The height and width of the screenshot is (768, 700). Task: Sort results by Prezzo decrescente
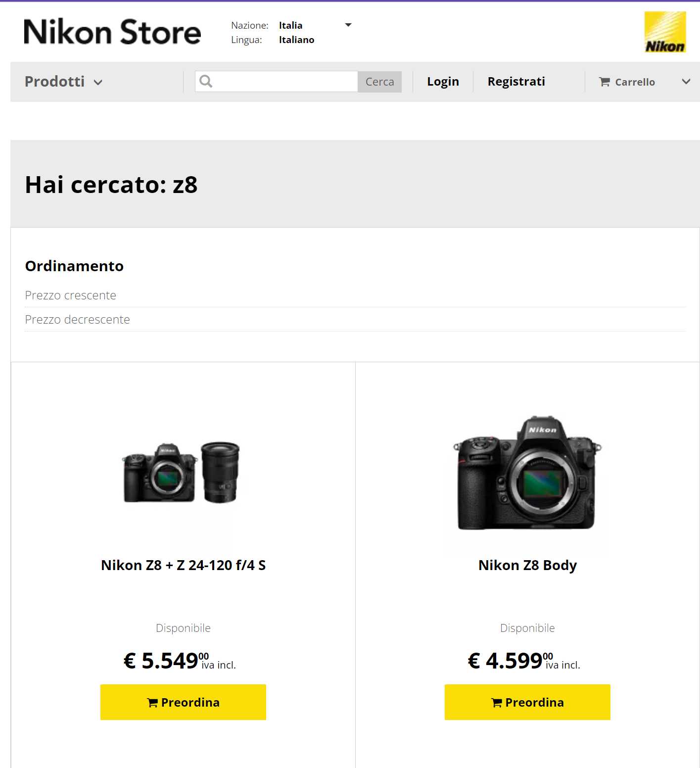pos(78,320)
